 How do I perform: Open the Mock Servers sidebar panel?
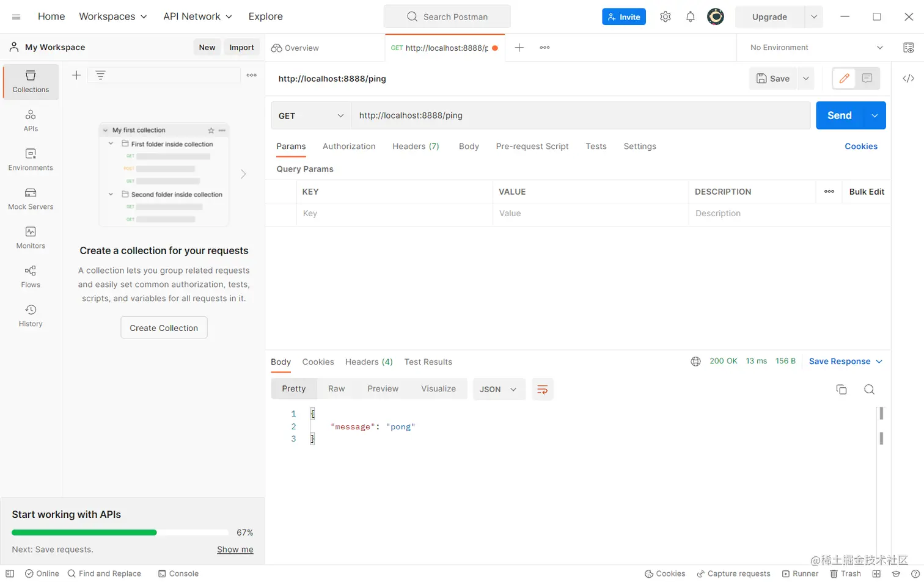[31, 199]
